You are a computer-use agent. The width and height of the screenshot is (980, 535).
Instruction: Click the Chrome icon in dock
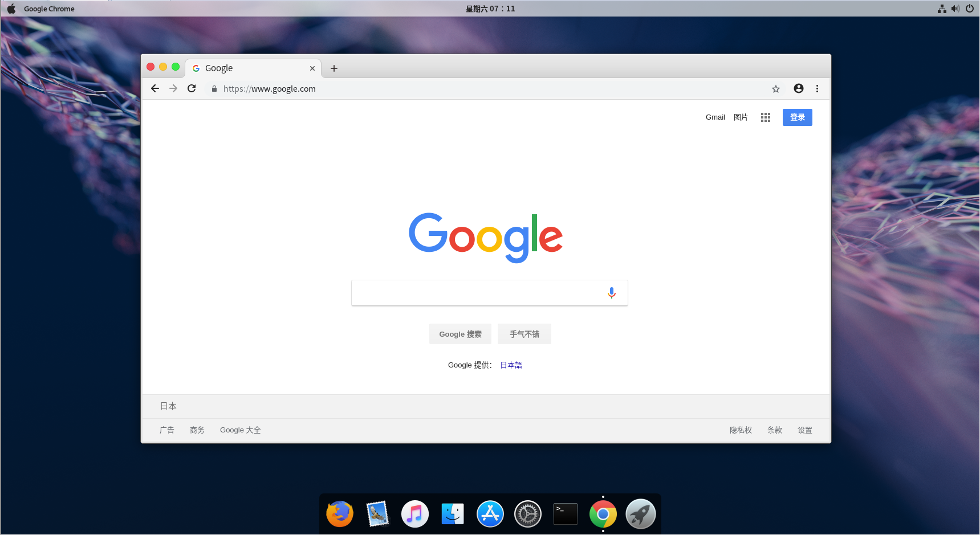tap(603, 514)
